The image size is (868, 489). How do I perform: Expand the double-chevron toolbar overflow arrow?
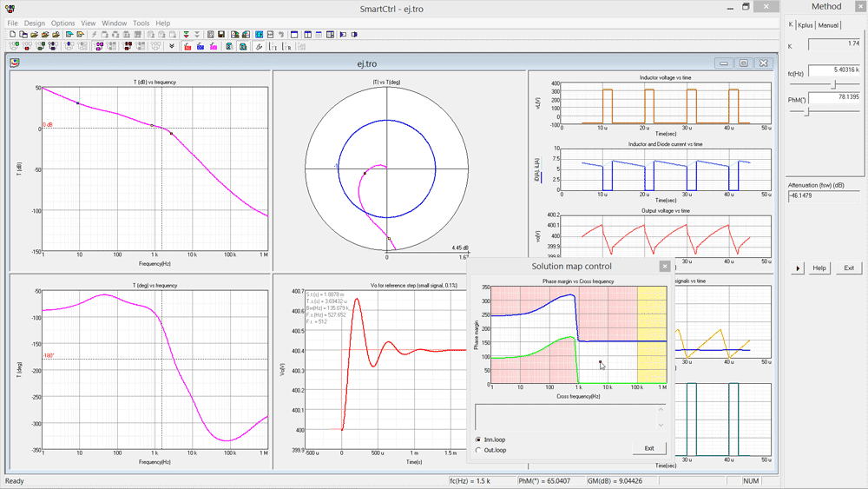tap(172, 47)
